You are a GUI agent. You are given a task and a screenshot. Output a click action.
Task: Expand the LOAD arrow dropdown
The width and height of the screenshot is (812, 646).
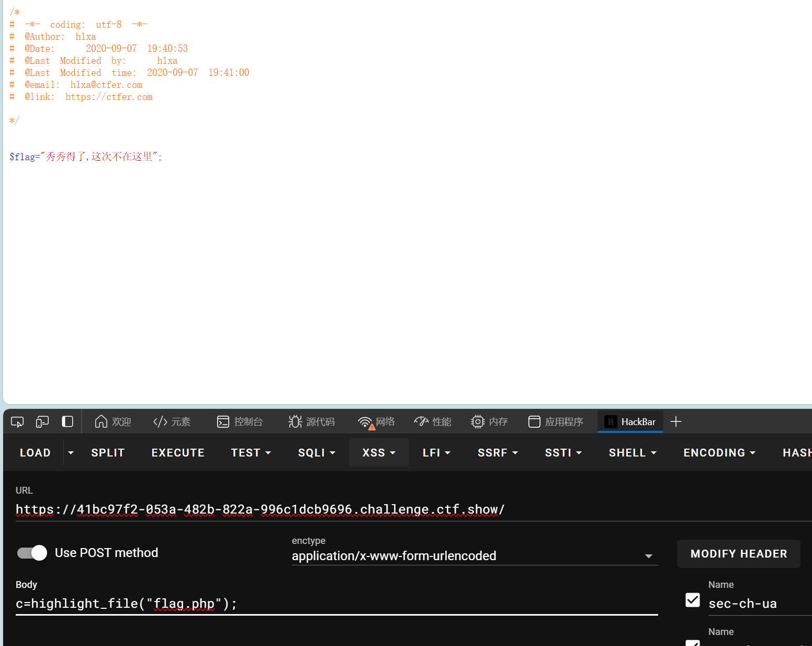coord(71,453)
